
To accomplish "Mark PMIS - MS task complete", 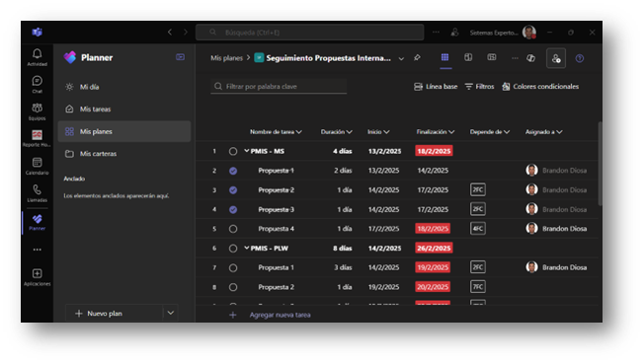I will 233,151.
